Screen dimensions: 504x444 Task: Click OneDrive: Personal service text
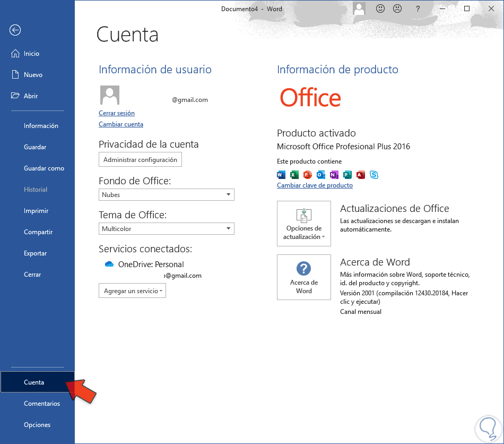coord(151,264)
